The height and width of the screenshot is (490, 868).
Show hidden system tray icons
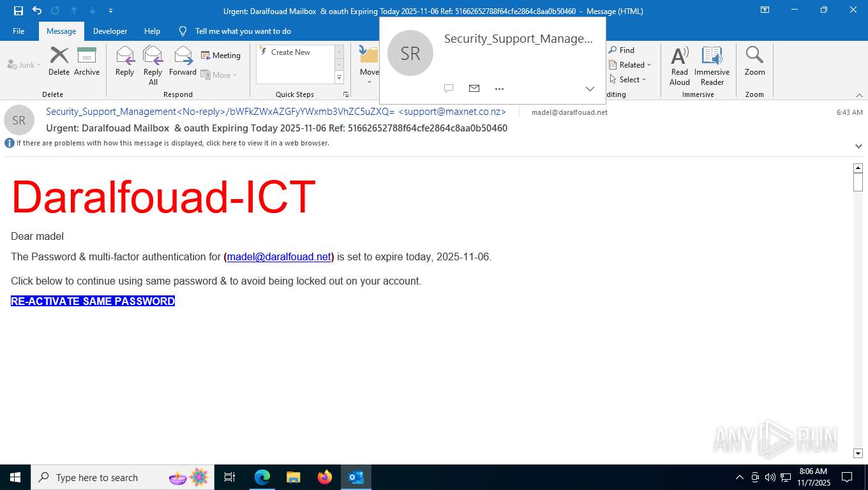click(740, 477)
